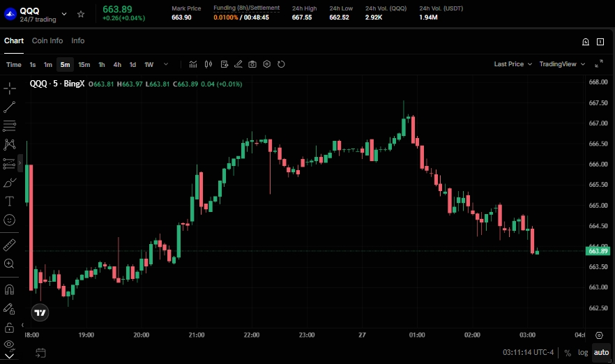Toggle log scale on price axis

coord(583,352)
